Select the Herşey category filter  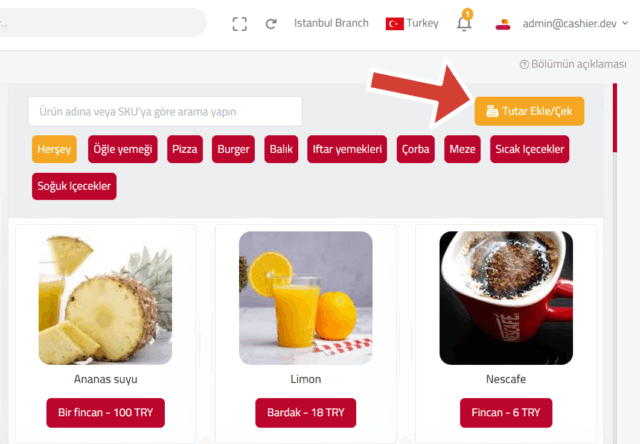coord(54,149)
